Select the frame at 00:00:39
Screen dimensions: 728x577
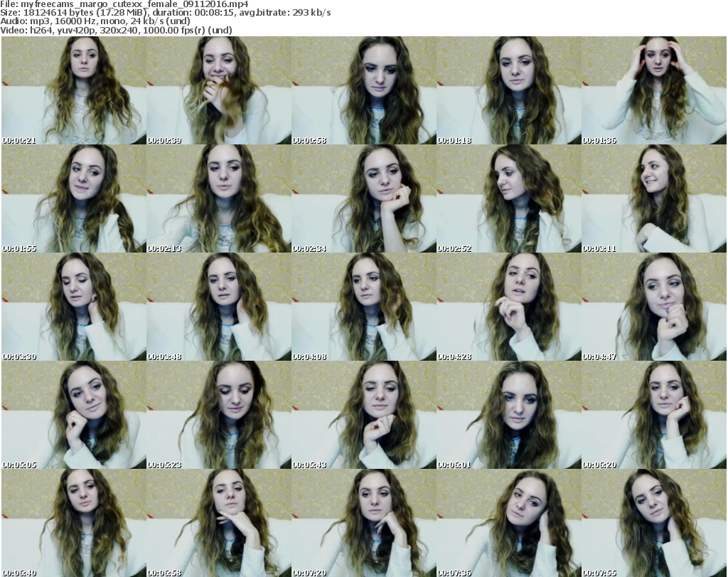[x=219, y=90]
